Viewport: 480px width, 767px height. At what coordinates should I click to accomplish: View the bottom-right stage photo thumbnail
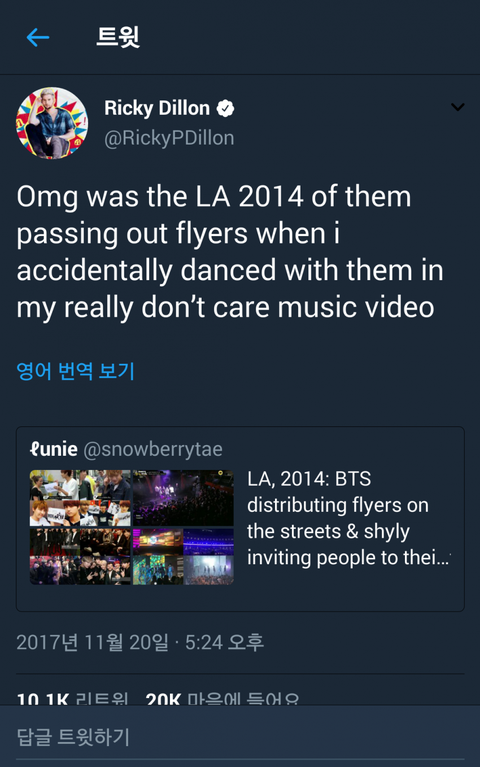[x=183, y=556]
